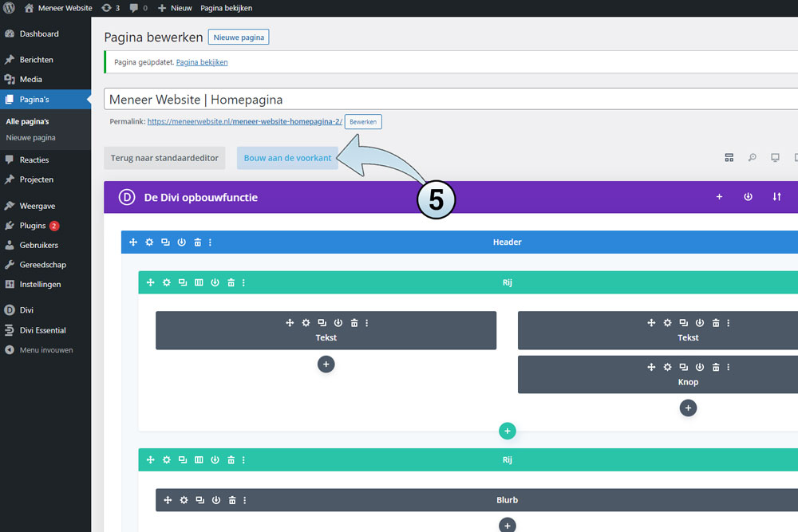Change column layout of first Rij row
This screenshot has width=798, height=532.
pos(199,282)
